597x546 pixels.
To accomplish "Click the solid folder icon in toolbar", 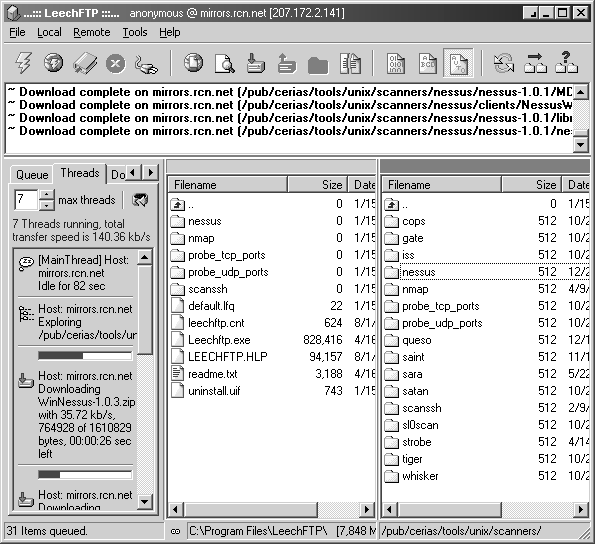I will 318,66.
